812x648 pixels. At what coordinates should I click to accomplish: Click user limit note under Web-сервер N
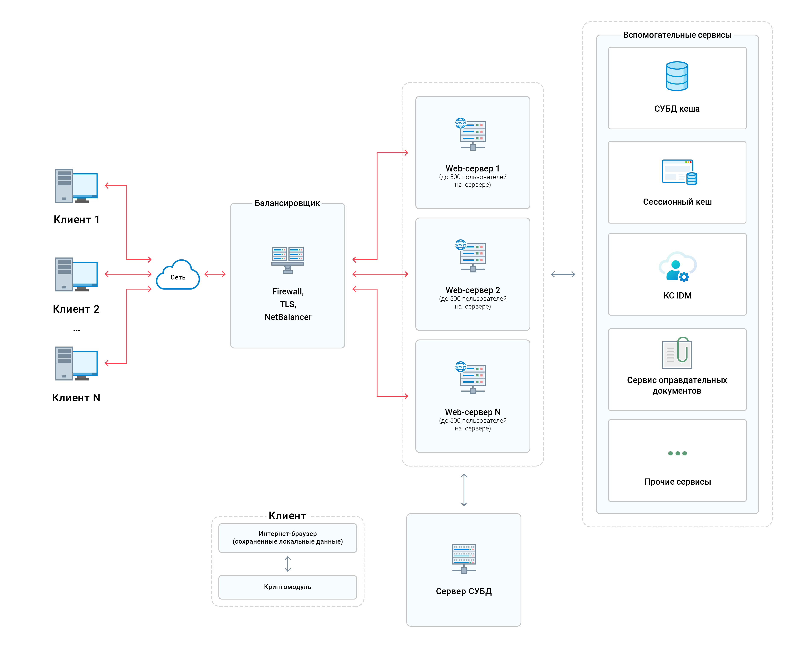coord(473,425)
